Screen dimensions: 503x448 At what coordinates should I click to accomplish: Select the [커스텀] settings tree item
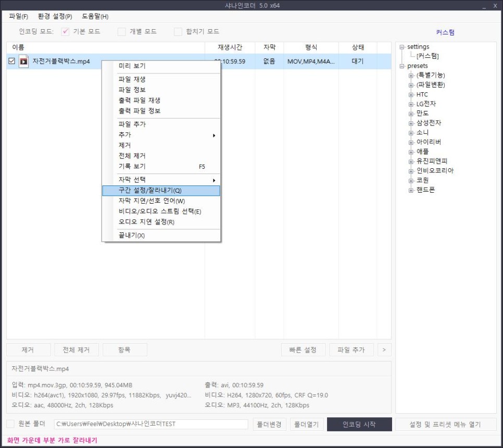[427, 56]
